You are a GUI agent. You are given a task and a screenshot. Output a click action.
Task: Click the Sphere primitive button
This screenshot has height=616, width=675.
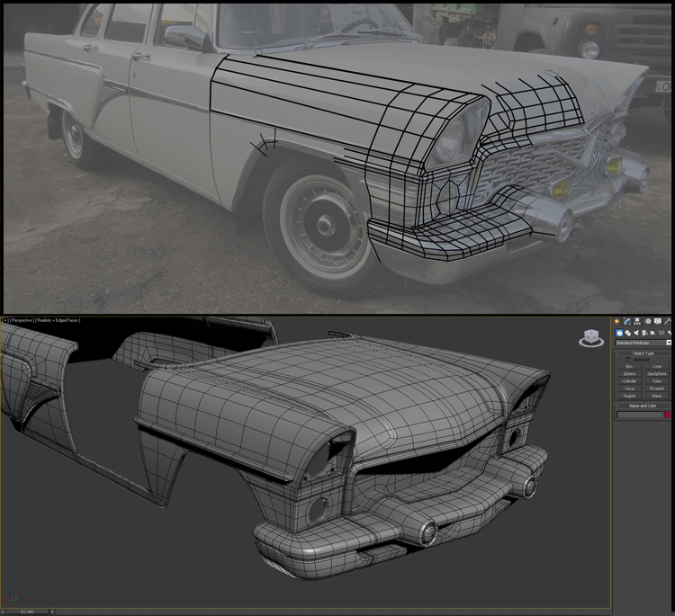pos(629,374)
